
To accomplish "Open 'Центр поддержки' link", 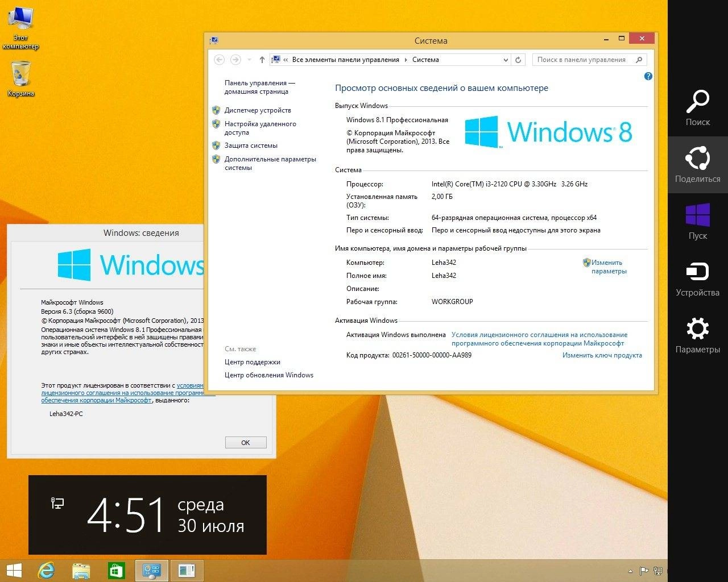I will point(252,362).
